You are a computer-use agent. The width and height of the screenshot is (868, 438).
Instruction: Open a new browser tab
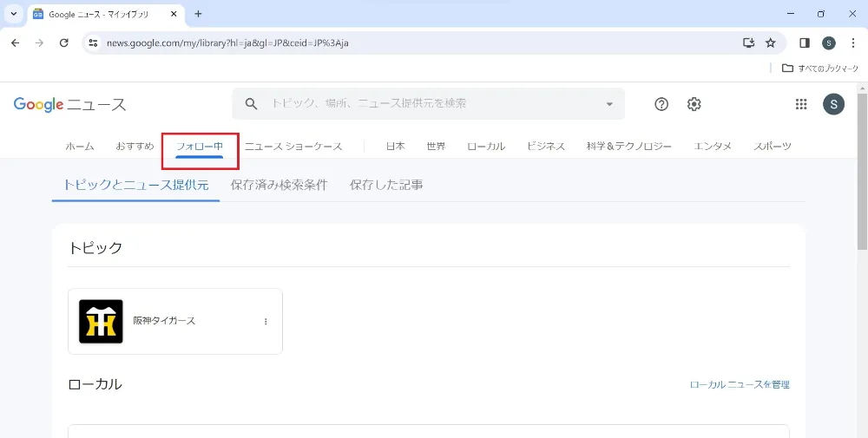point(198,15)
